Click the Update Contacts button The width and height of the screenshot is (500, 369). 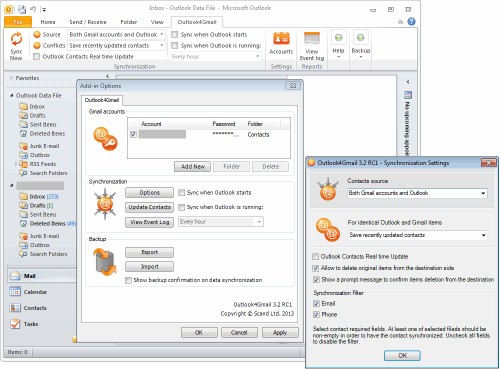pyautogui.click(x=149, y=207)
